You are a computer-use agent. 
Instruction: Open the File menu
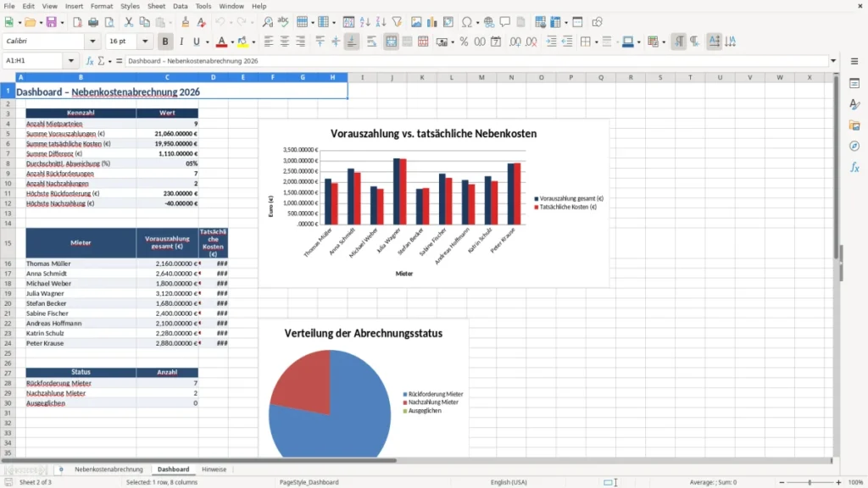coord(9,6)
